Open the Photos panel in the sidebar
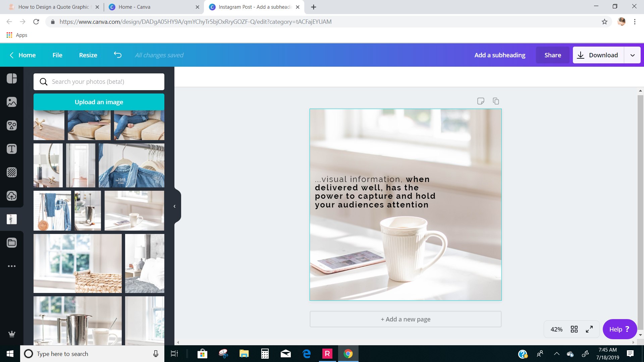The image size is (644, 362). [12, 102]
